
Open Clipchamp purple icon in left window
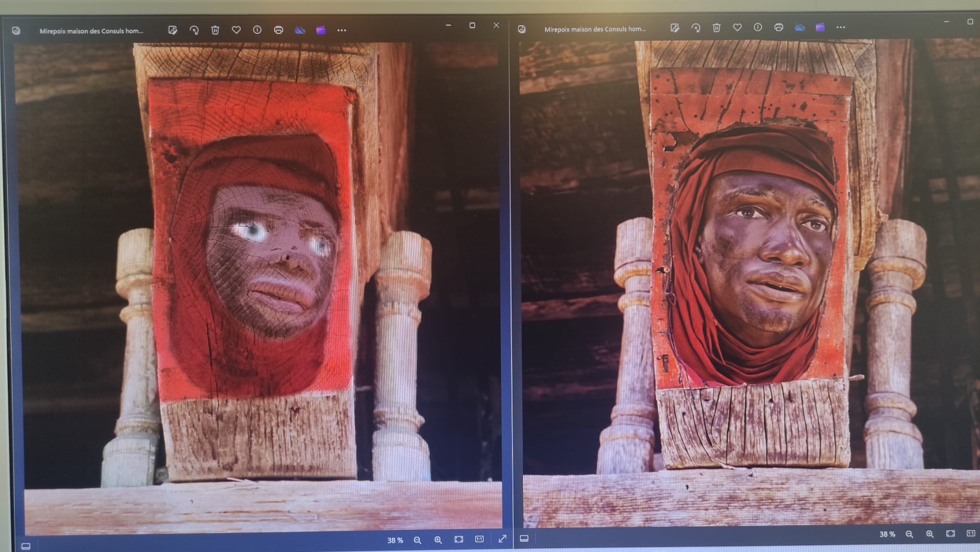(321, 30)
